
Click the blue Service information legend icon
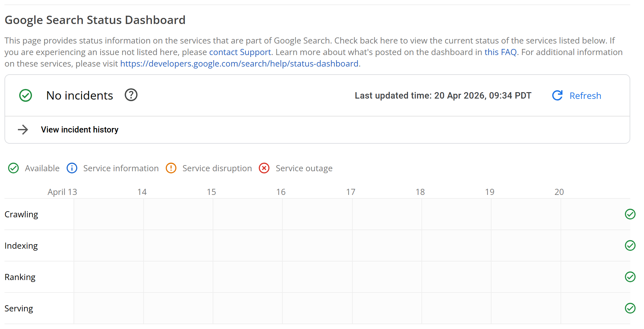point(72,168)
